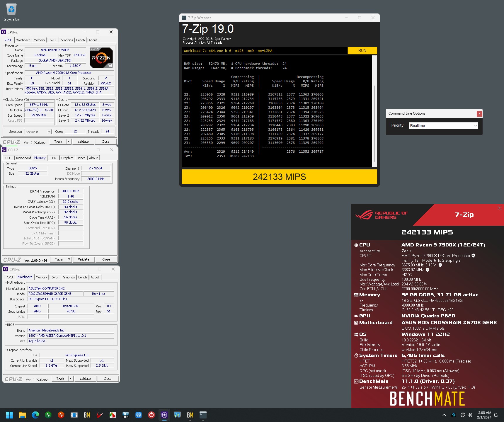
Task: Click the 7-Zip Wrapper title bar icon
Action: coord(184,18)
